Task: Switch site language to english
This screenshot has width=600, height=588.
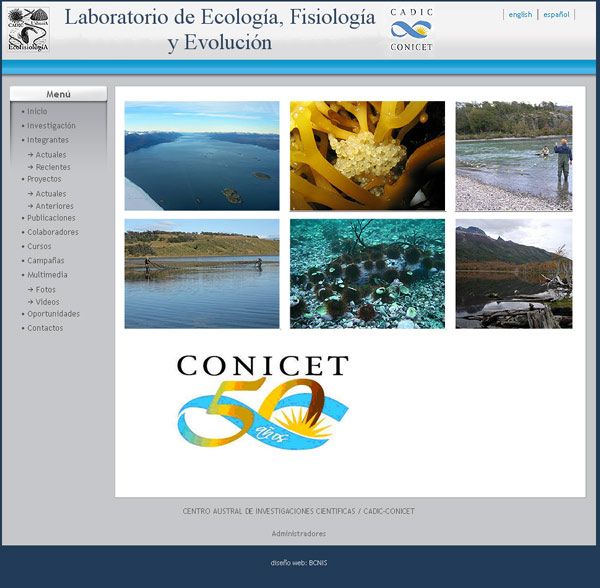Action: click(x=520, y=15)
